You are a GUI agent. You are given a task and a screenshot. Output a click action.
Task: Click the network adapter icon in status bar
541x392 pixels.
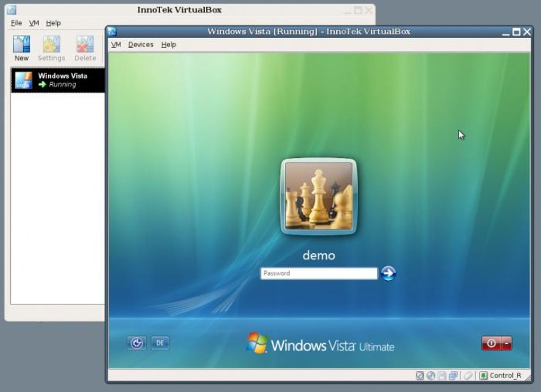pyautogui.click(x=453, y=376)
